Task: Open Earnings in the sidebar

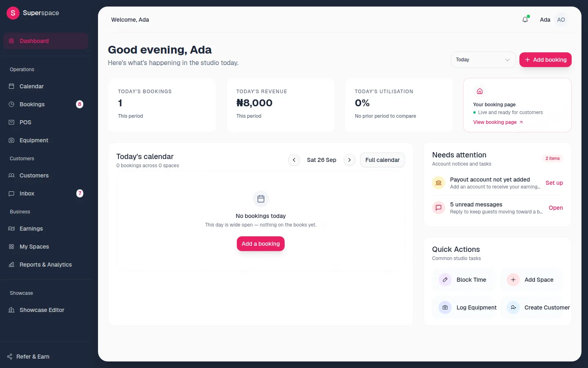Action: [x=46, y=229]
